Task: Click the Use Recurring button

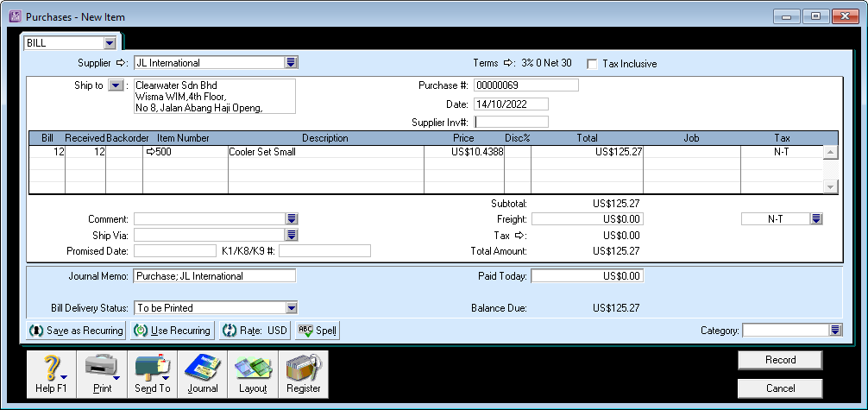Action: click(173, 330)
